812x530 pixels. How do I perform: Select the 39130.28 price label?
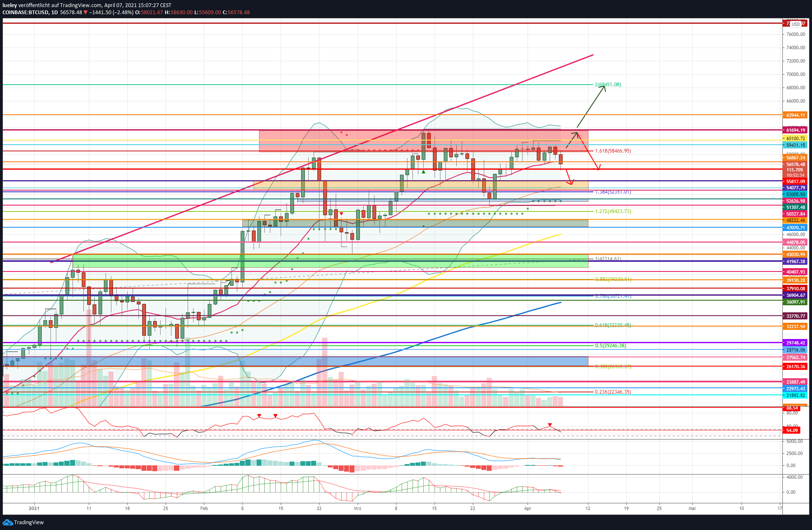point(795,280)
